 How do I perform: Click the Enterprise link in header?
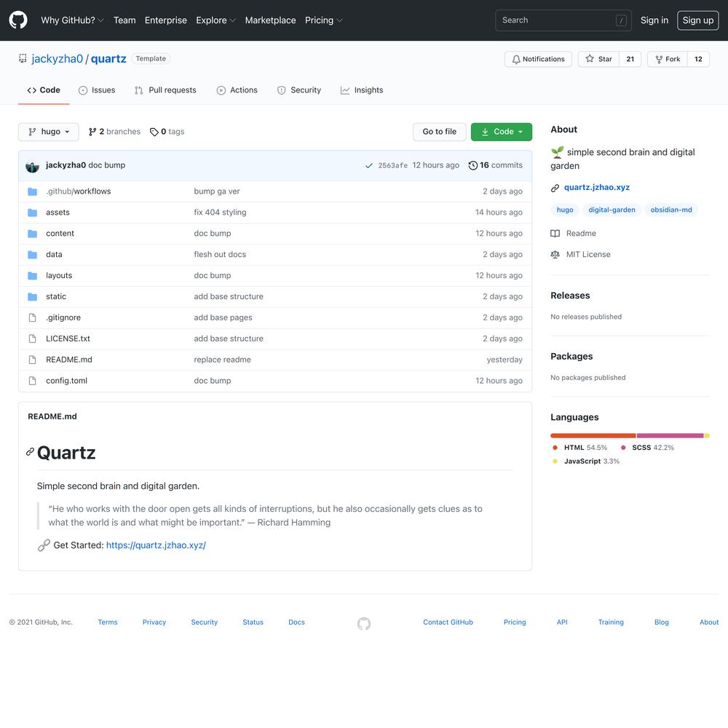(x=166, y=20)
